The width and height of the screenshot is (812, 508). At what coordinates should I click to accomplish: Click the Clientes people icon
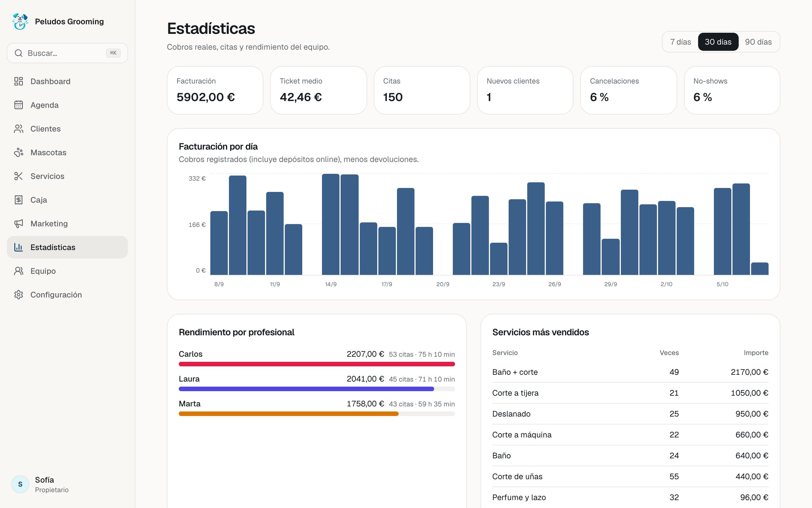pyautogui.click(x=18, y=129)
